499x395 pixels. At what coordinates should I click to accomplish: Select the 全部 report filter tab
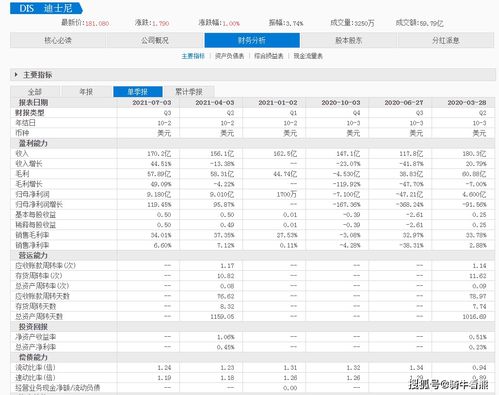[35, 92]
